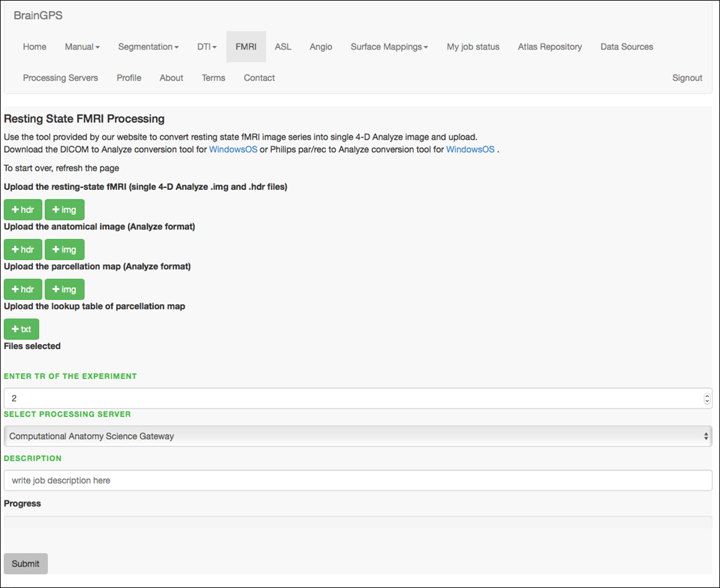Add parcellation map img file
720x588 pixels.
65,289
